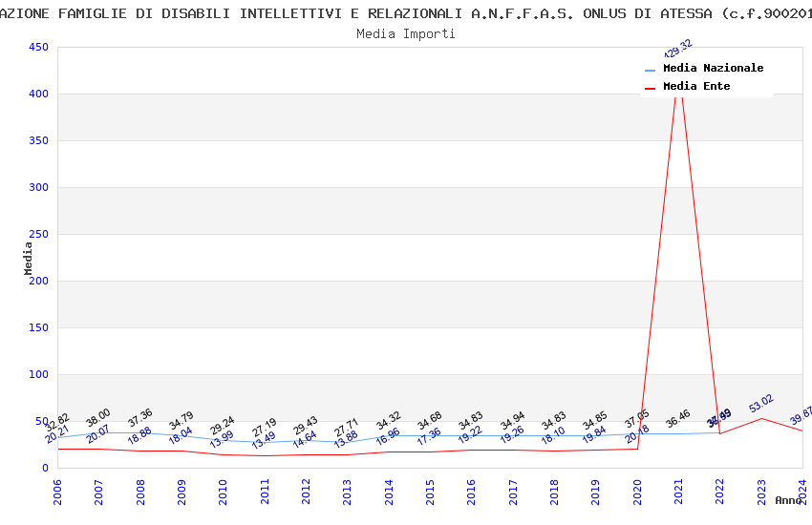Click the 'Media Importi' chart subtitle
The width and height of the screenshot is (812, 525).
[x=405, y=33]
